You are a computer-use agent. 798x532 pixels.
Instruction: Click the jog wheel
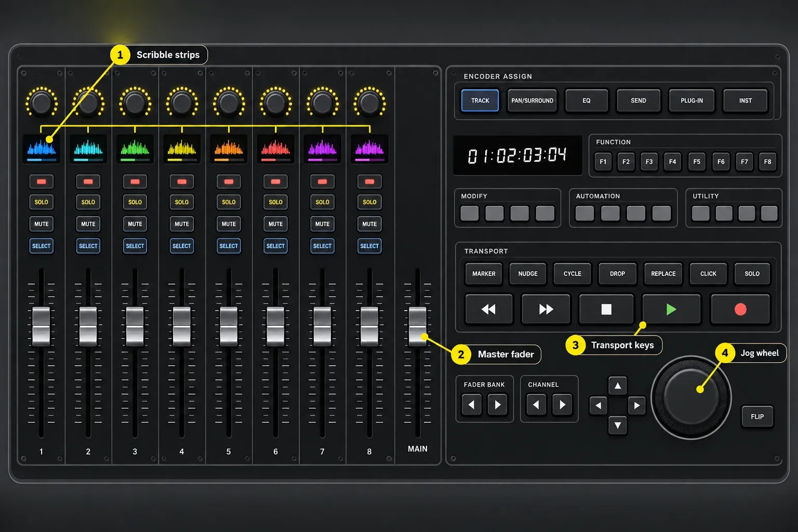click(x=691, y=397)
